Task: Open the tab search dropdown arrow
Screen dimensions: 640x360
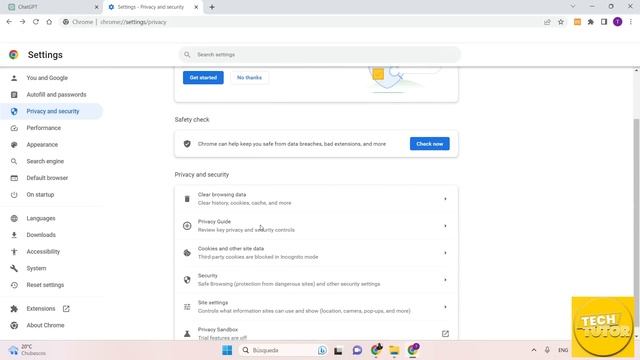Action: pyautogui.click(x=573, y=7)
